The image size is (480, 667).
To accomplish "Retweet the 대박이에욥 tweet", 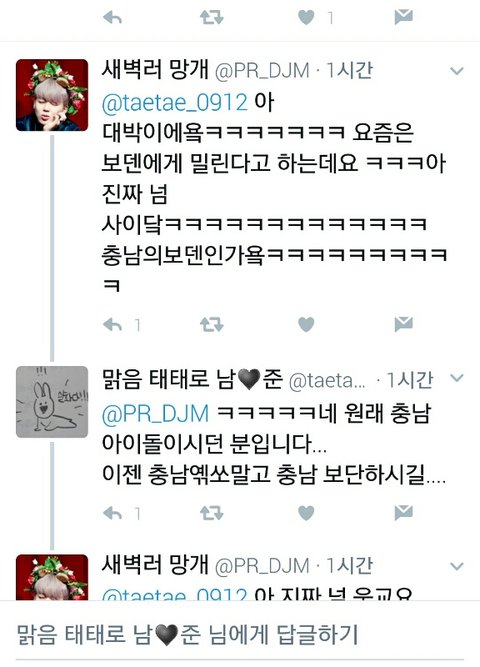I will coord(211,325).
